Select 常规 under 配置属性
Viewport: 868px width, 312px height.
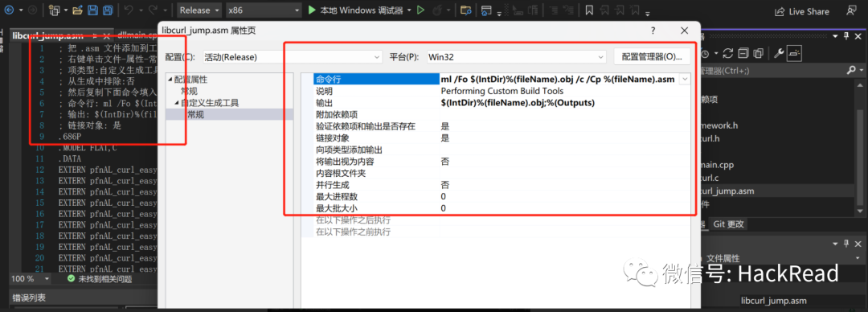click(190, 91)
